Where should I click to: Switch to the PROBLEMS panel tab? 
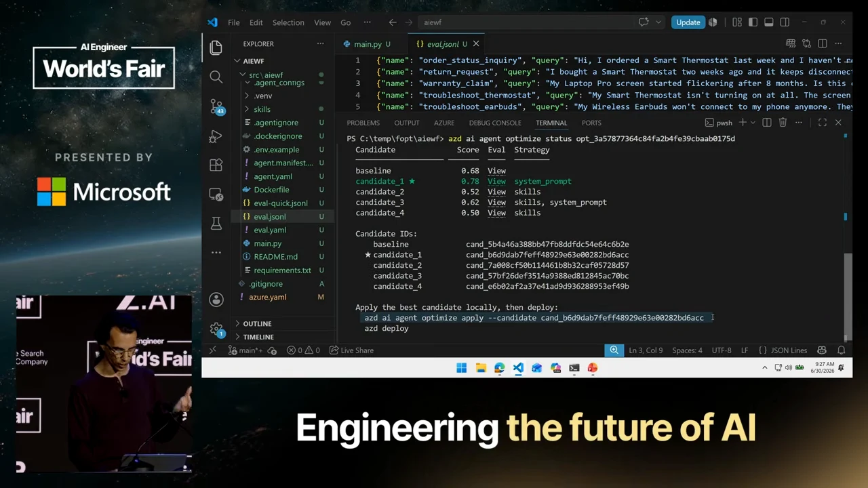click(363, 123)
